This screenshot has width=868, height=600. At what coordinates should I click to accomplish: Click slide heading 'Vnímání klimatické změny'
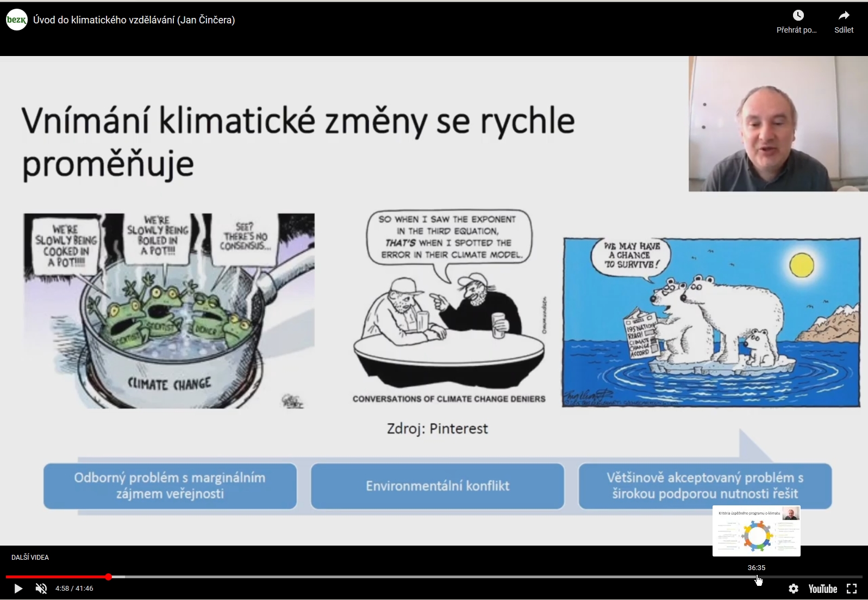298,143
